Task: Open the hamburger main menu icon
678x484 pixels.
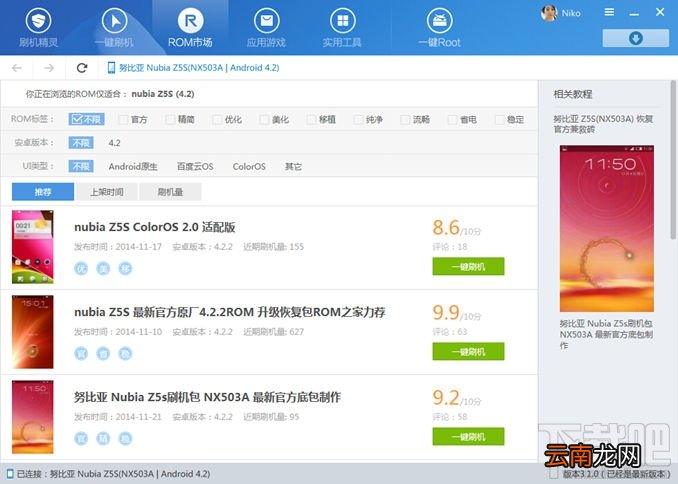Action: tap(609, 12)
